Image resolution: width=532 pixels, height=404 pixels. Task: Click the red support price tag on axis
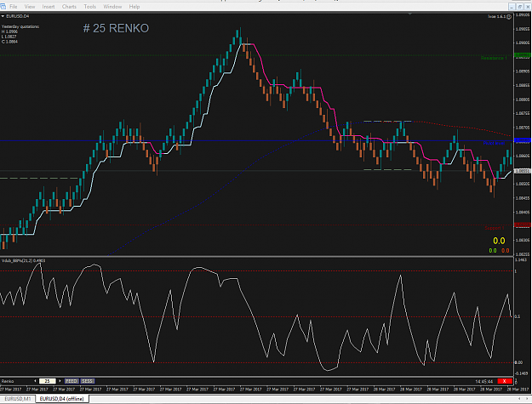tap(523, 225)
